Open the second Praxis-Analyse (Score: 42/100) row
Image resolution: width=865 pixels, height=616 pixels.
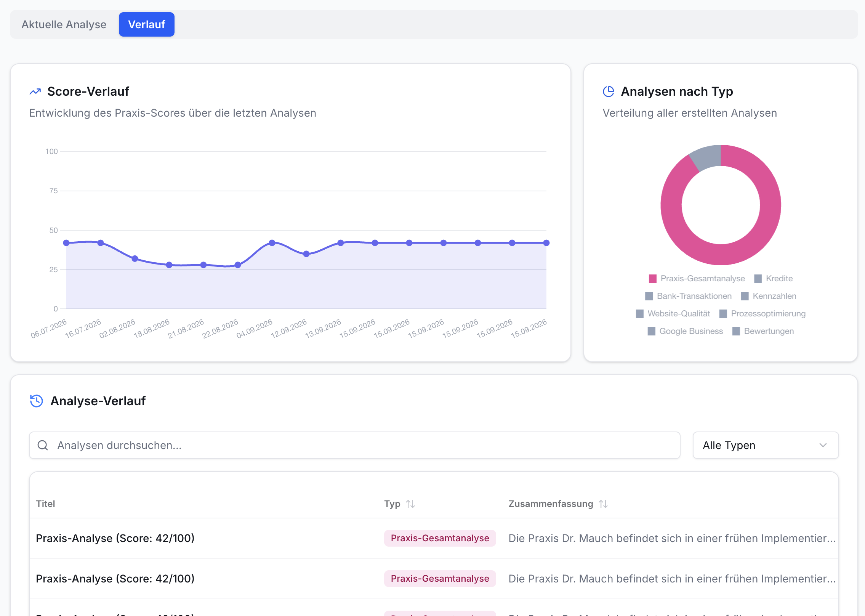pos(434,579)
